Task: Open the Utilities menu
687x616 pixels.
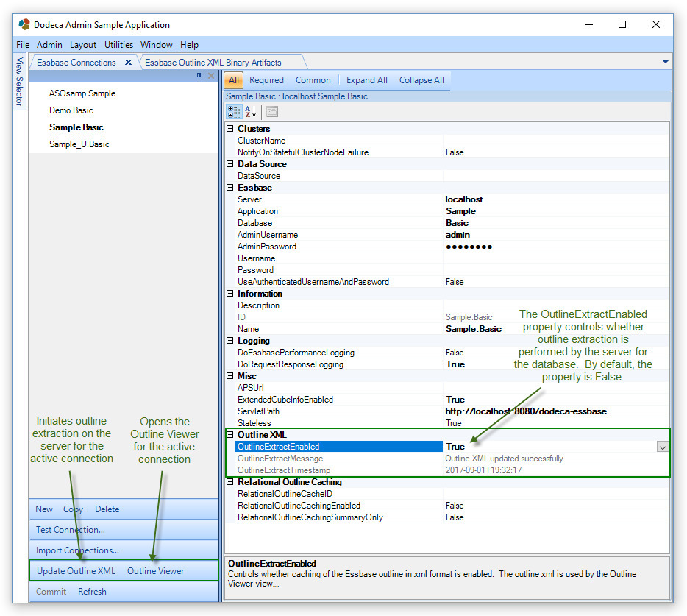Action: (118, 45)
